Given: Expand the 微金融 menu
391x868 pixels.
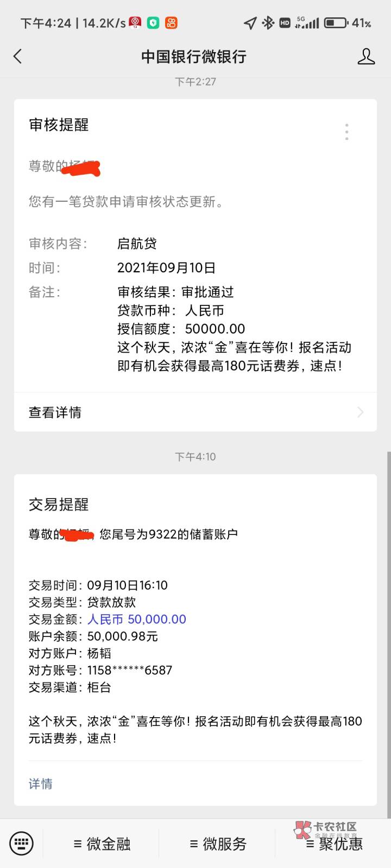Looking at the screenshot, I should click(102, 844).
